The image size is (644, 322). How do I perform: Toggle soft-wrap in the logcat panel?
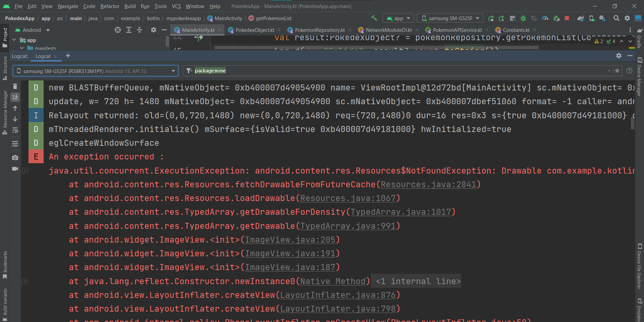click(15, 130)
